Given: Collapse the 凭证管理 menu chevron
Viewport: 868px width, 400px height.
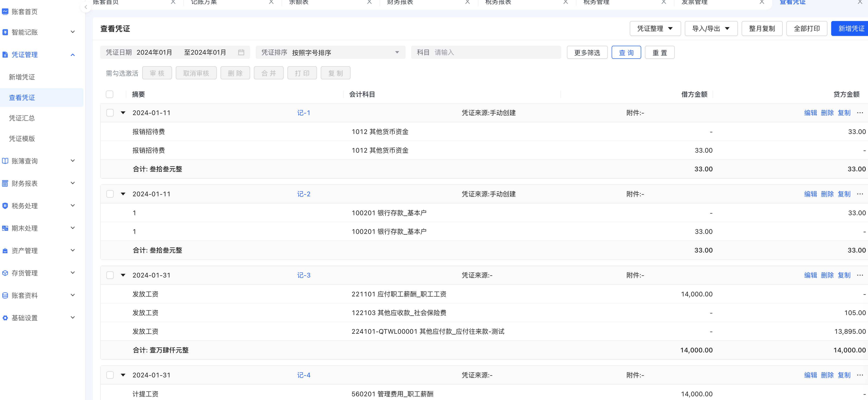Looking at the screenshot, I should coord(72,55).
